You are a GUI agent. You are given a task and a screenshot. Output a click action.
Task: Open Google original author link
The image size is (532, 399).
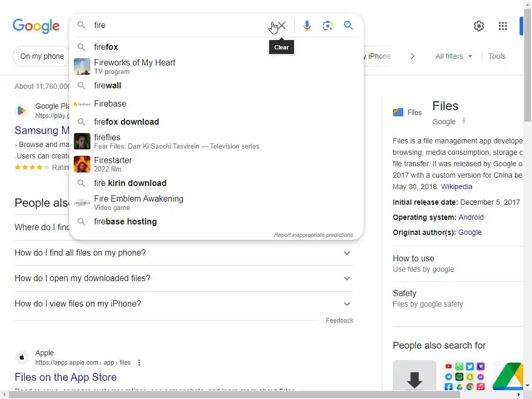[x=470, y=232]
